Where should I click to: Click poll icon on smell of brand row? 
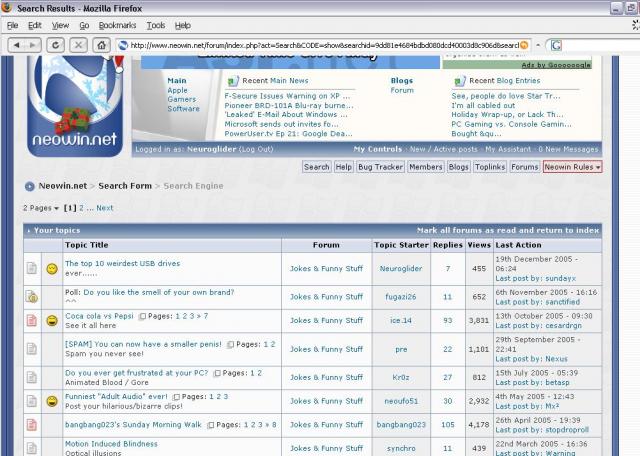[x=32, y=296]
